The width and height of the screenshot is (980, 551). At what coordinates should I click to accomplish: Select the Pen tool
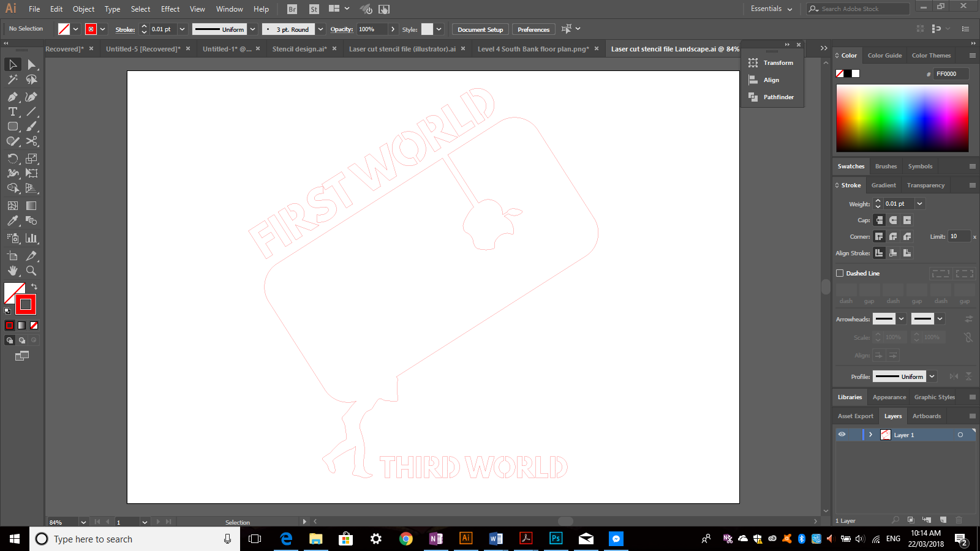tap(13, 97)
